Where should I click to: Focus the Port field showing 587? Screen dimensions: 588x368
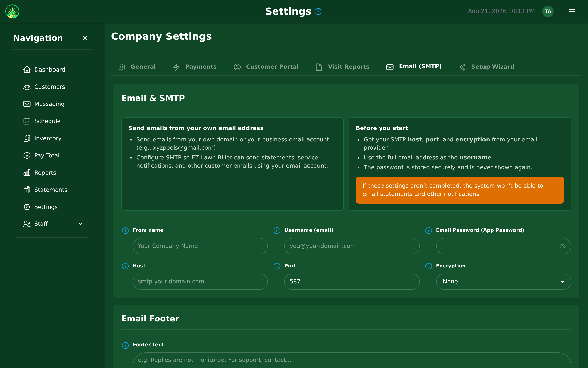click(352, 282)
